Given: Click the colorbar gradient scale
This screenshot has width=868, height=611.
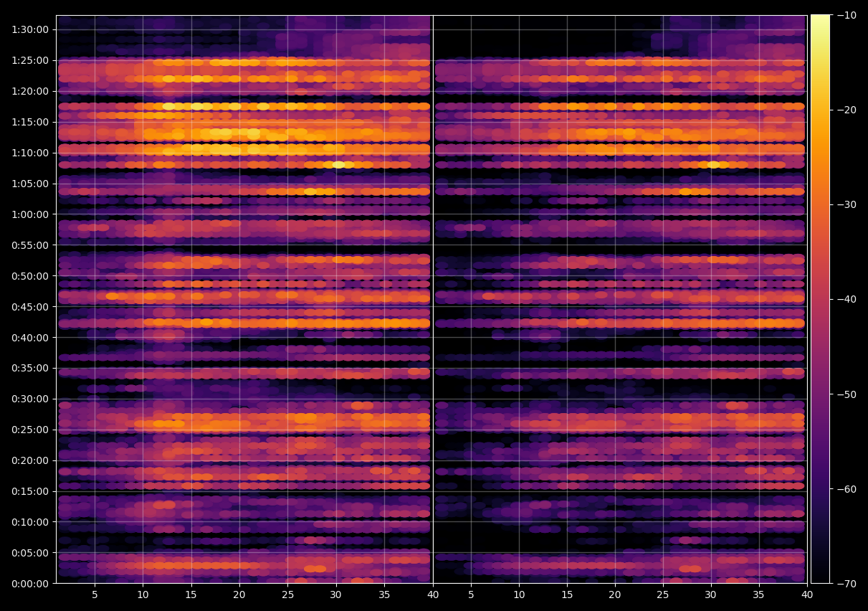Looking at the screenshot, I should tap(820, 299).
